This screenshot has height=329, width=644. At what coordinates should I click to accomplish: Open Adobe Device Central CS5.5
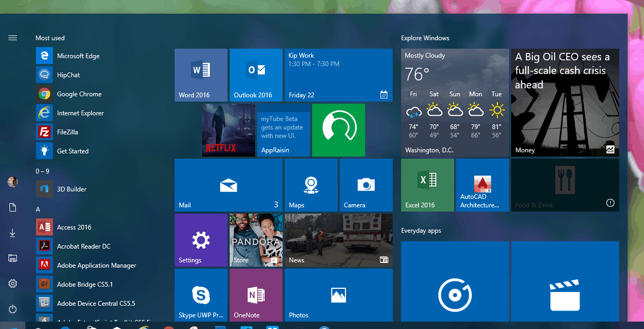(101, 304)
